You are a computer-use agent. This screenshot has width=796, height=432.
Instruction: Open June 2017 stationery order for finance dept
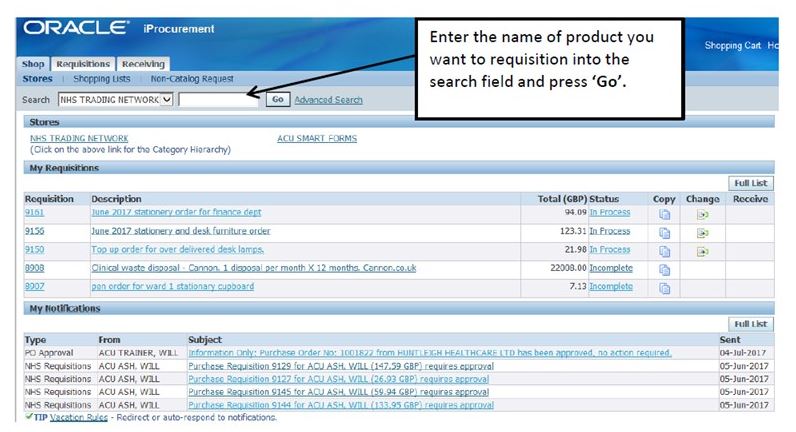click(x=176, y=212)
